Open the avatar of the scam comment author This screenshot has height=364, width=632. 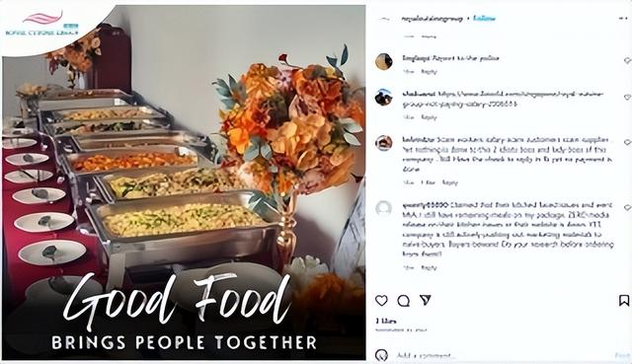click(x=384, y=143)
